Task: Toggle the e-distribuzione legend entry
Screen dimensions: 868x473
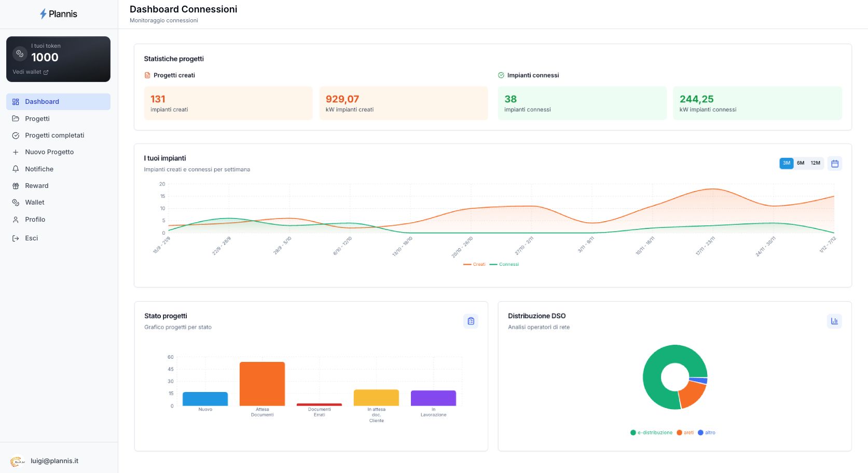Action: click(651, 433)
